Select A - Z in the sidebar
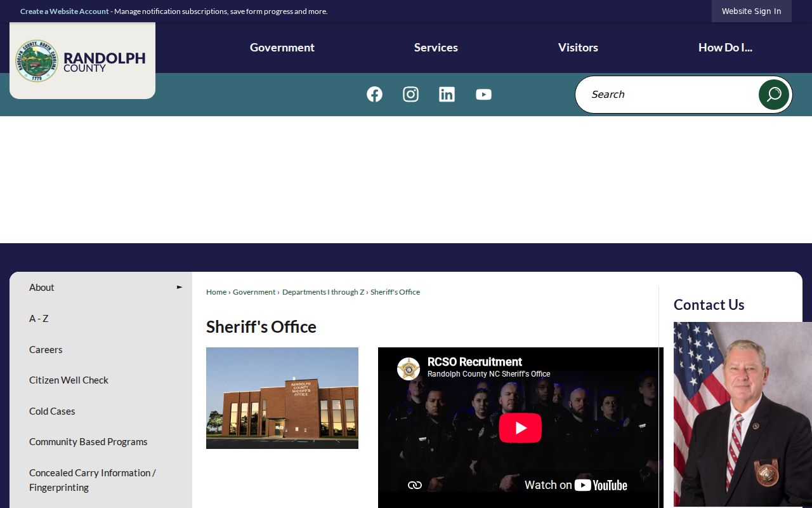This screenshot has height=508, width=812. pyautogui.click(x=39, y=319)
